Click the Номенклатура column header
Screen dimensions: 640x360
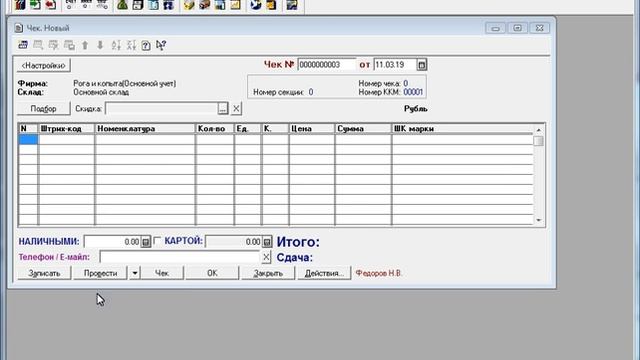145,129
